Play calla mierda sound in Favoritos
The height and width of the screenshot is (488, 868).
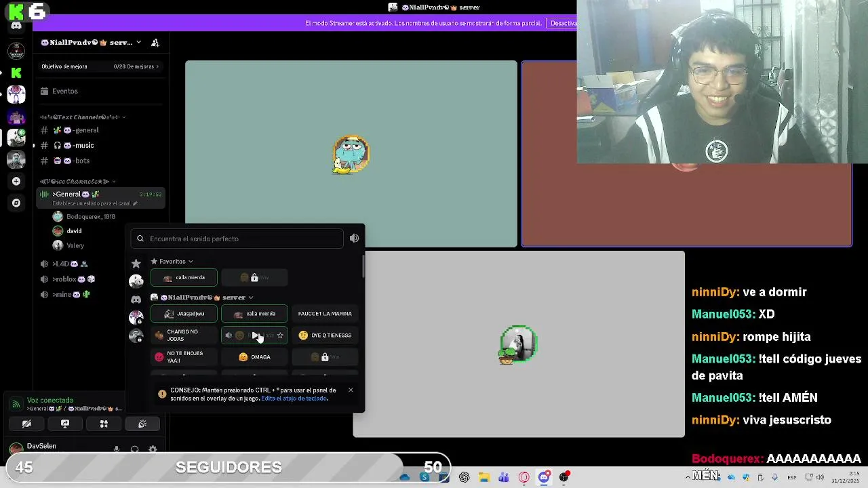(x=184, y=277)
